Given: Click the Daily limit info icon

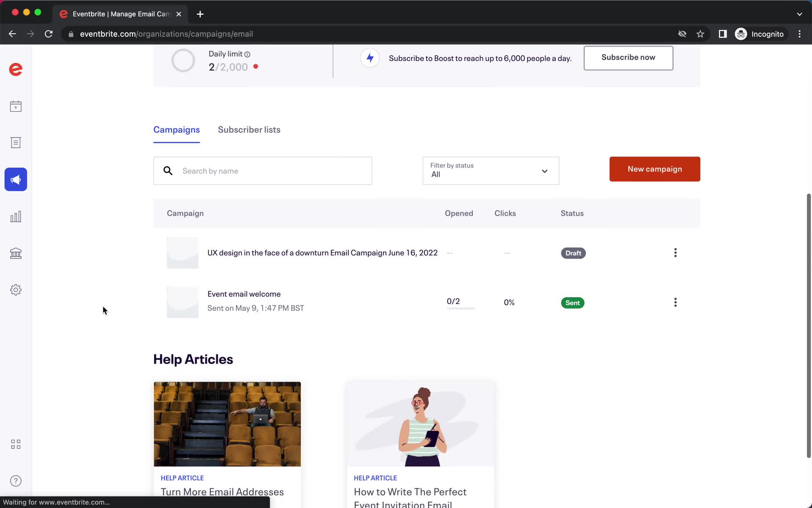Looking at the screenshot, I should tap(247, 54).
